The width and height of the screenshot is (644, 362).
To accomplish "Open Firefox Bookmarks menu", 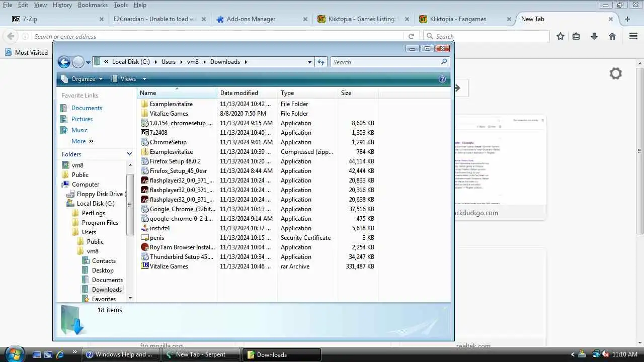I will coord(93,5).
